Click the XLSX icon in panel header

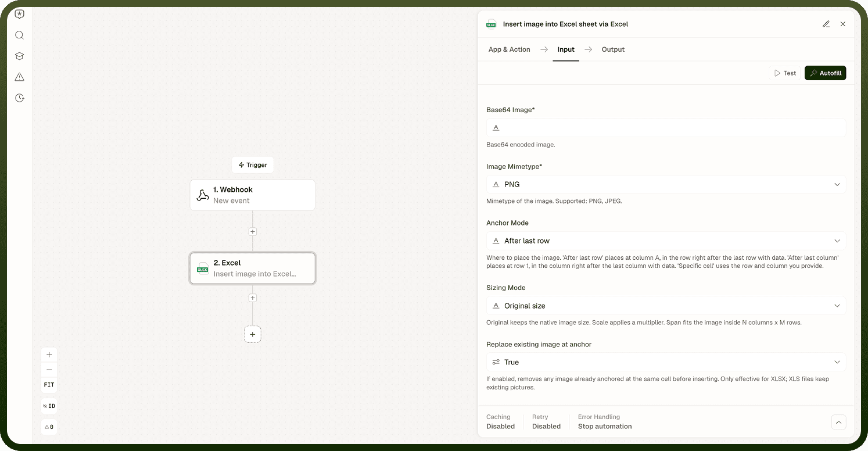[x=491, y=24]
